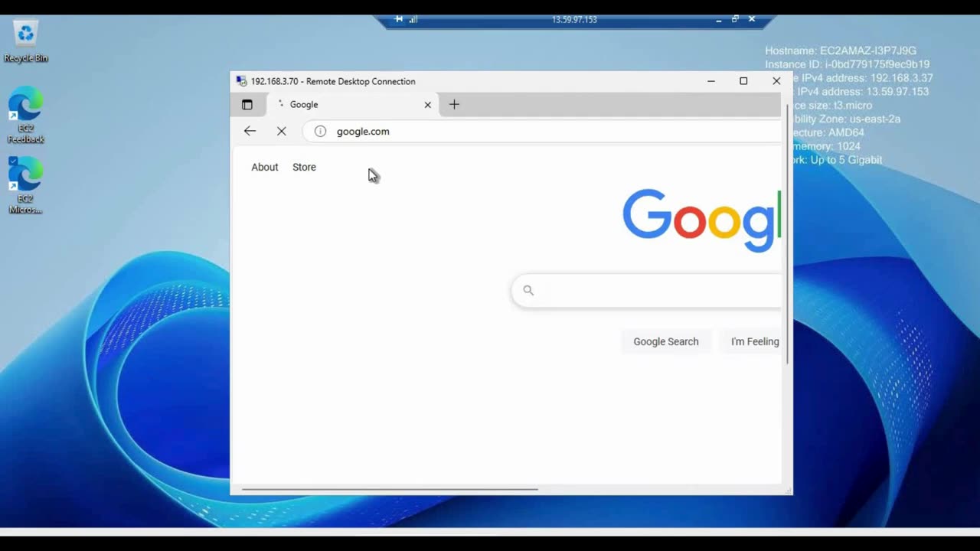Click the Hostname: EC2AMAZ-I3P7J9G desktop text
Image resolution: width=980 pixels, height=551 pixels.
click(841, 51)
